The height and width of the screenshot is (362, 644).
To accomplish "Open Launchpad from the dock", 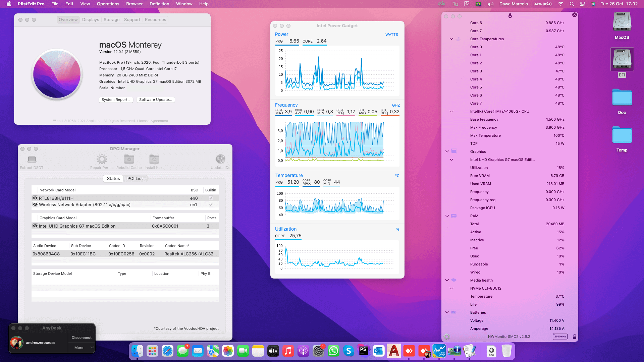I will tap(152, 351).
